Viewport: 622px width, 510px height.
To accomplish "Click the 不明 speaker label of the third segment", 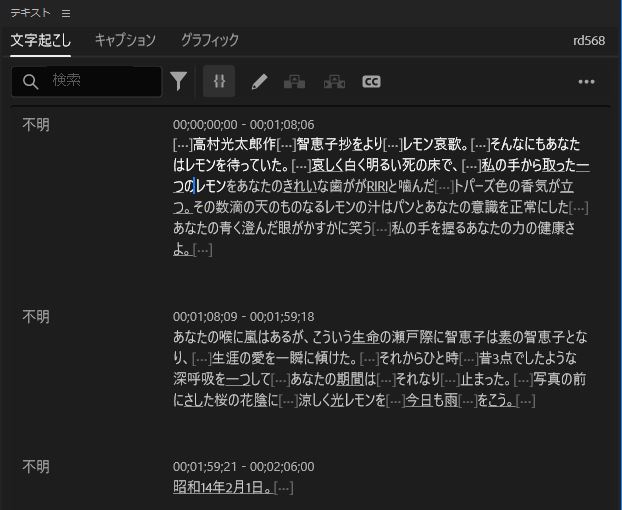I will (36, 467).
